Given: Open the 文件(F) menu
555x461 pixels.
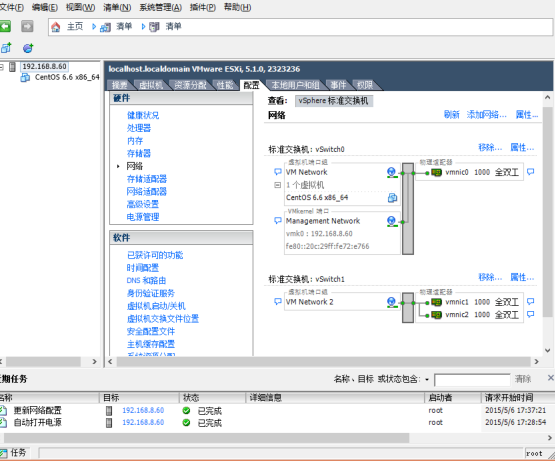Looking at the screenshot, I should click(x=12, y=7).
